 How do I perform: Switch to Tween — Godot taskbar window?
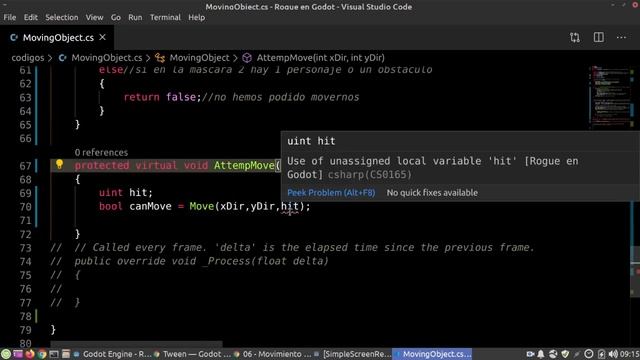(193, 354)
